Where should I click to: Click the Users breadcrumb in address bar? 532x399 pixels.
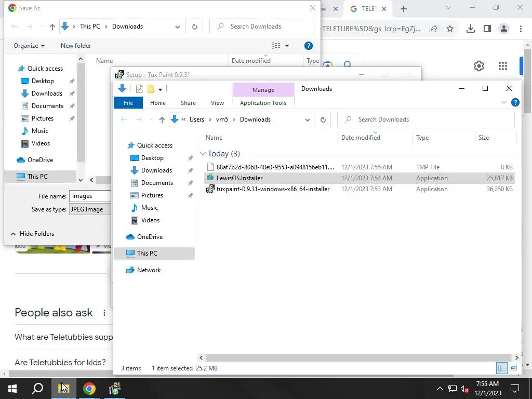[197, 119]
